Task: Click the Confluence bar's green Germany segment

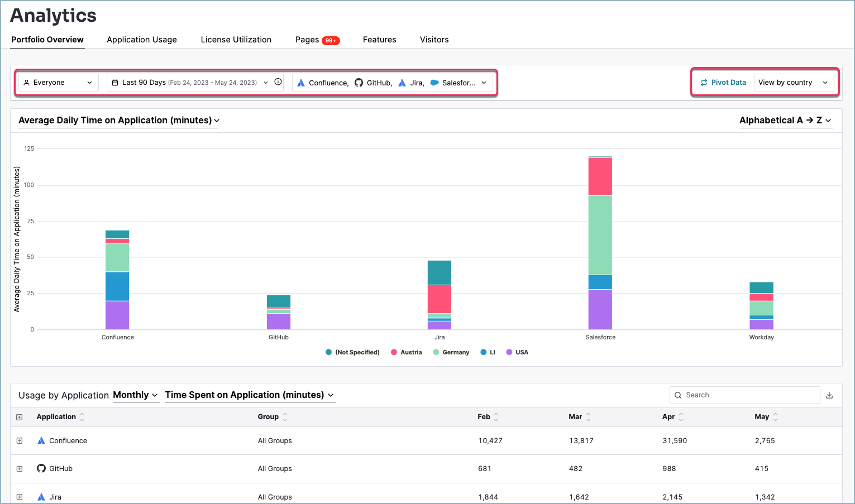Action: point(117,257)
